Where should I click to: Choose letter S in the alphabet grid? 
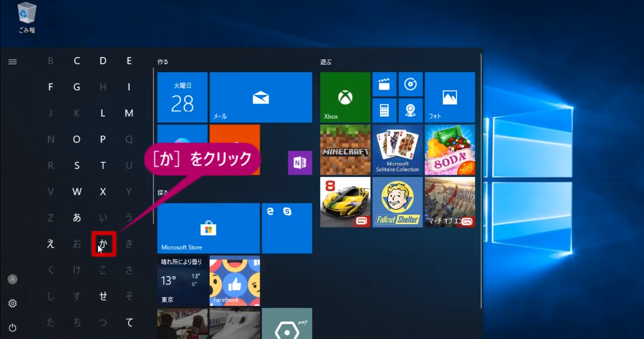(x=77, y=166)
